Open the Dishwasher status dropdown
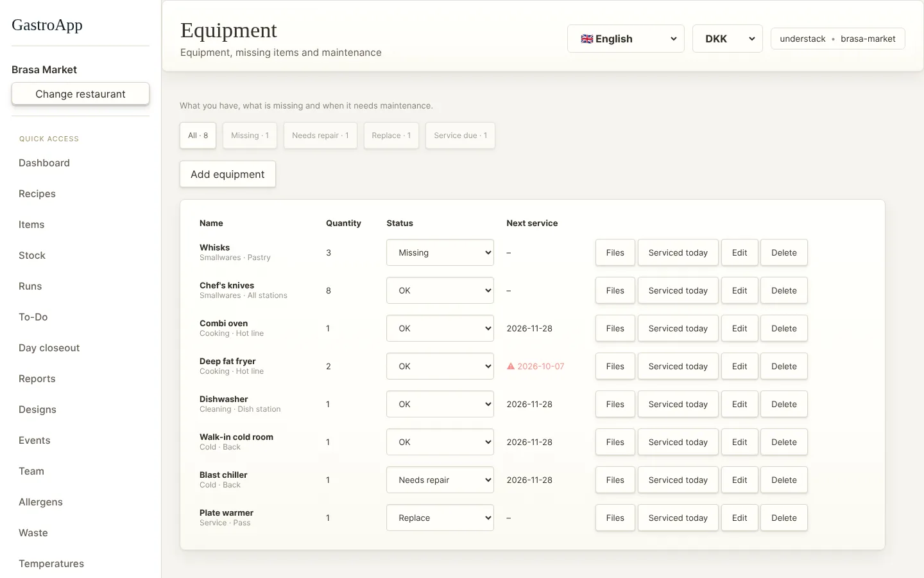924x578 pixels. pos(440,404)
